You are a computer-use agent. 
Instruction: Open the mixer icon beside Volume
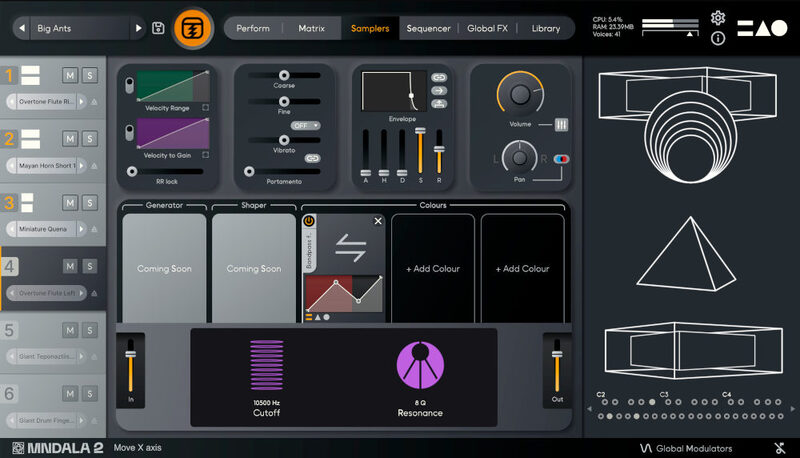coord(561,124)
